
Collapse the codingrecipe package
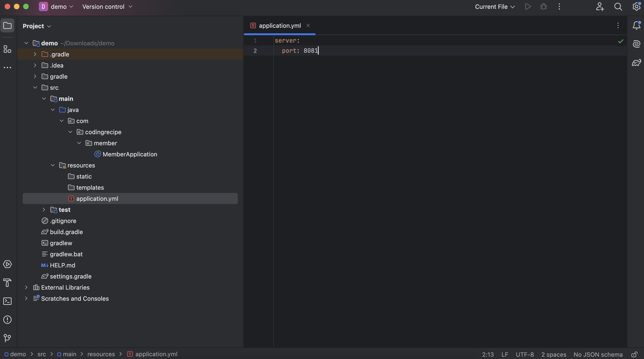click(x=70, y=132)
